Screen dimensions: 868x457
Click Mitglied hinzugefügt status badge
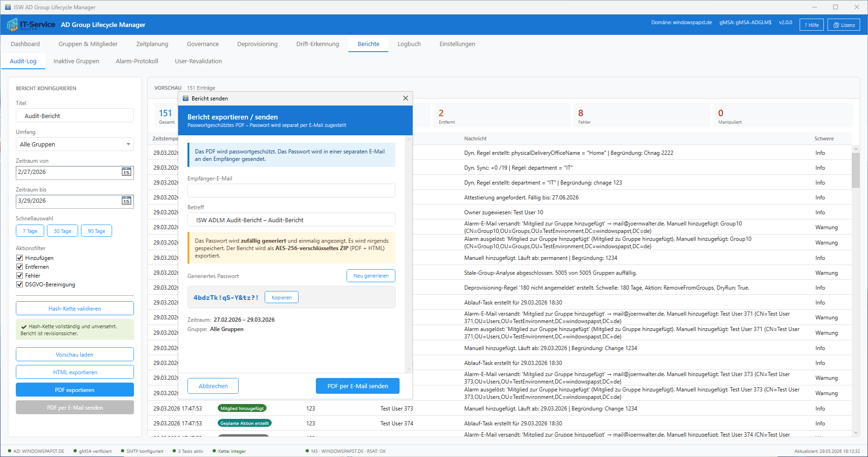point(242,409)
